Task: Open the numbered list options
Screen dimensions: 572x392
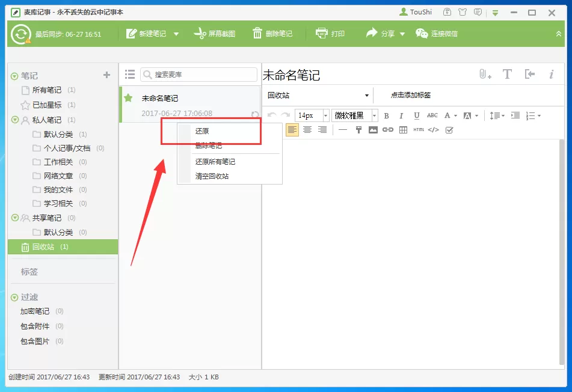Action: tap(533, 116)
